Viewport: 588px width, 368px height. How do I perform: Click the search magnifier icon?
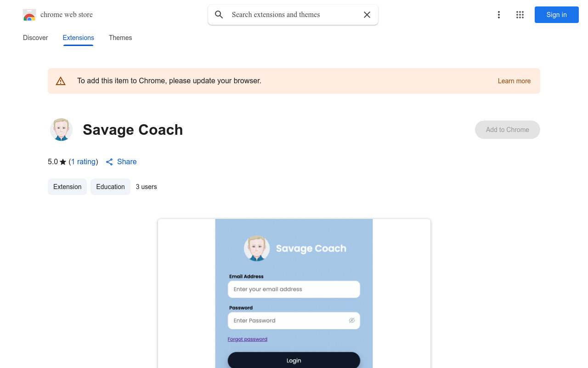pos(219,15)
